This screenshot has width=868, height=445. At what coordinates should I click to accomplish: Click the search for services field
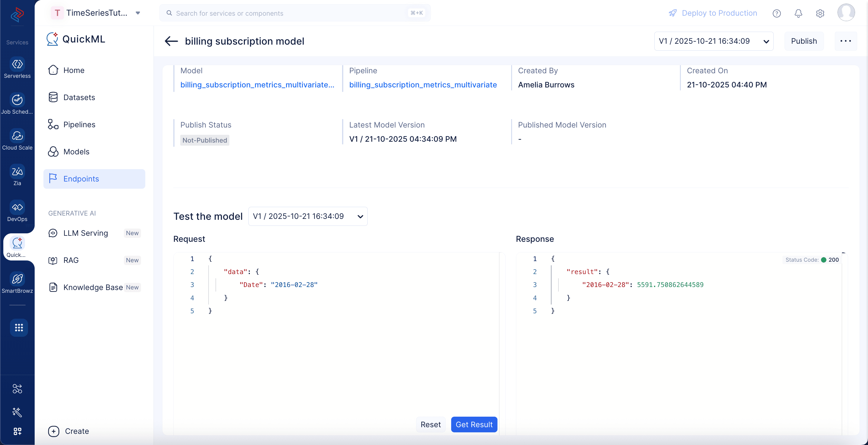tap(295, 13)
